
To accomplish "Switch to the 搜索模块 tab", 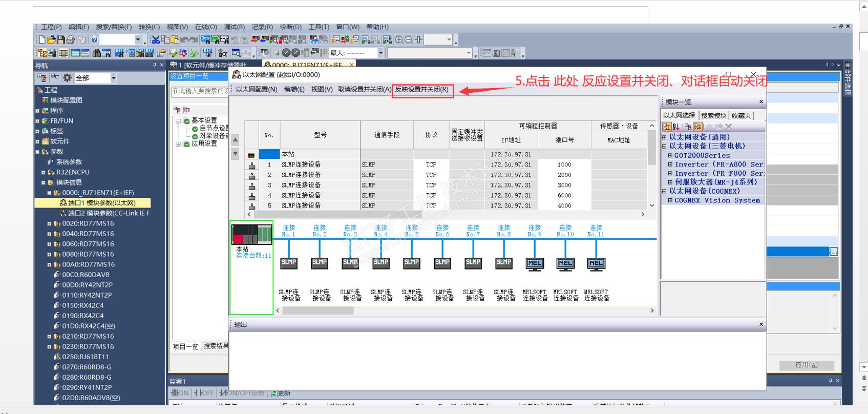I will 714,116.
